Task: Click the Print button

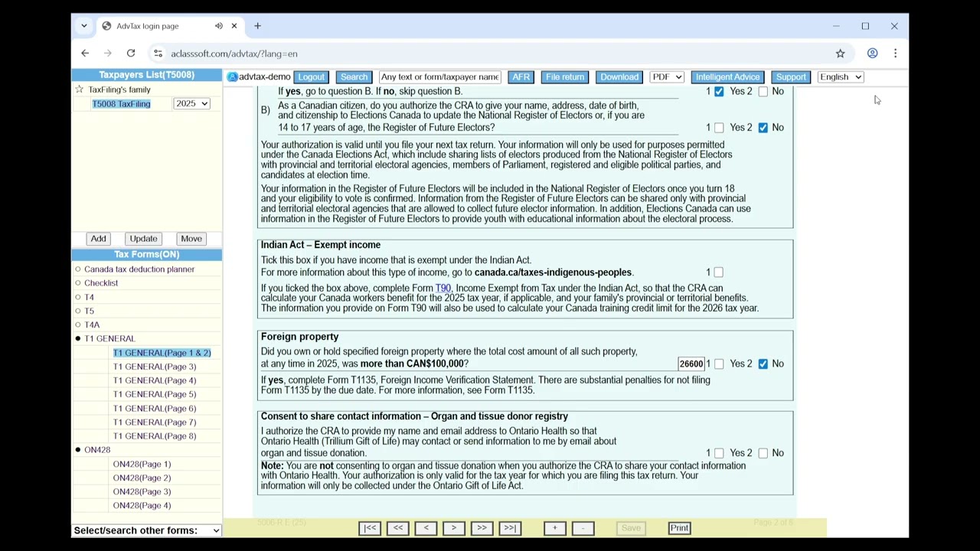Action: coord(679,528)
